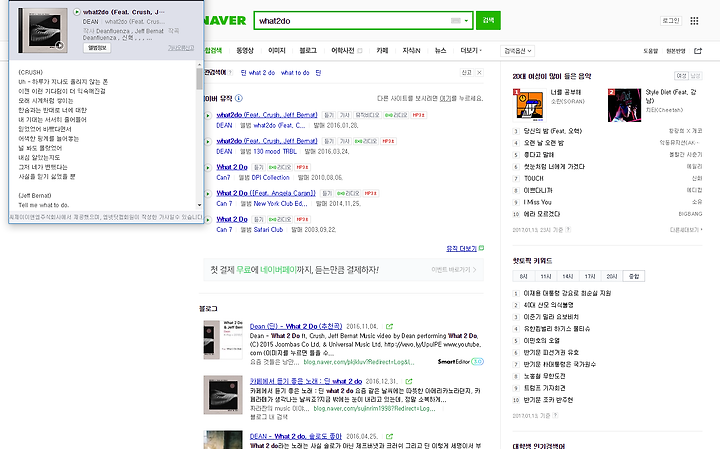Viewport: 720px width, 449px height.
Task: Select female filter toggle in music chart header
Action: click(x=681, y=76)
